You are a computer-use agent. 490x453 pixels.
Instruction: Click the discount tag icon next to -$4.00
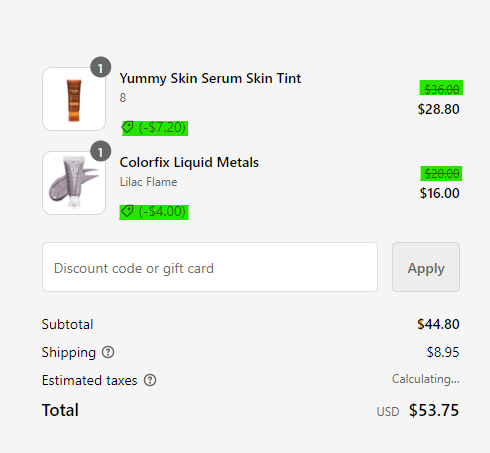[x=127, y=211]
